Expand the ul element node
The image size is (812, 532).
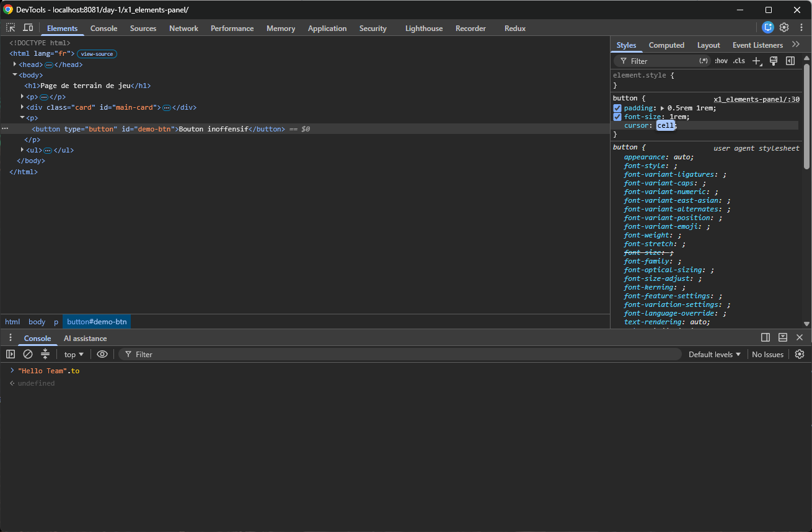[22, 150]
